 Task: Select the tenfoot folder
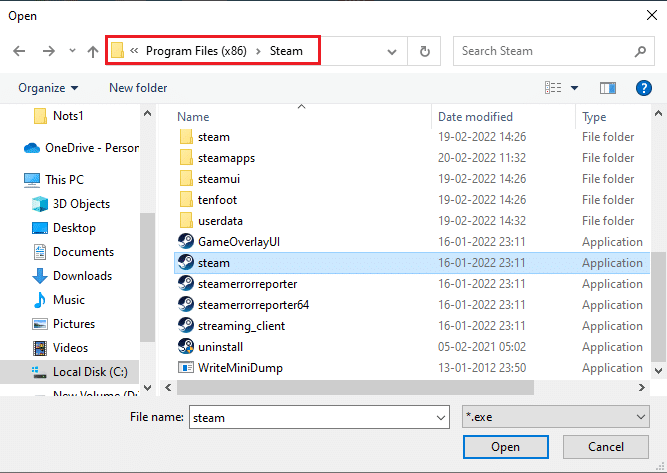[x=412, y=200]
